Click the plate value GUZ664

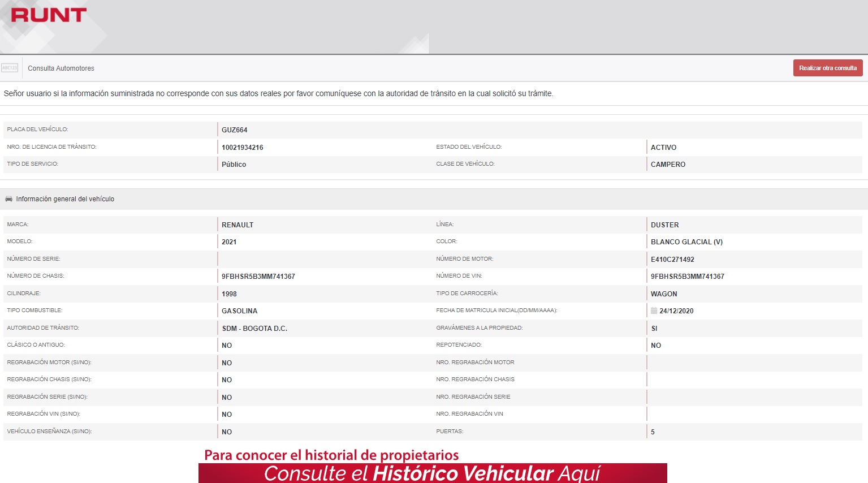(234, 130)
